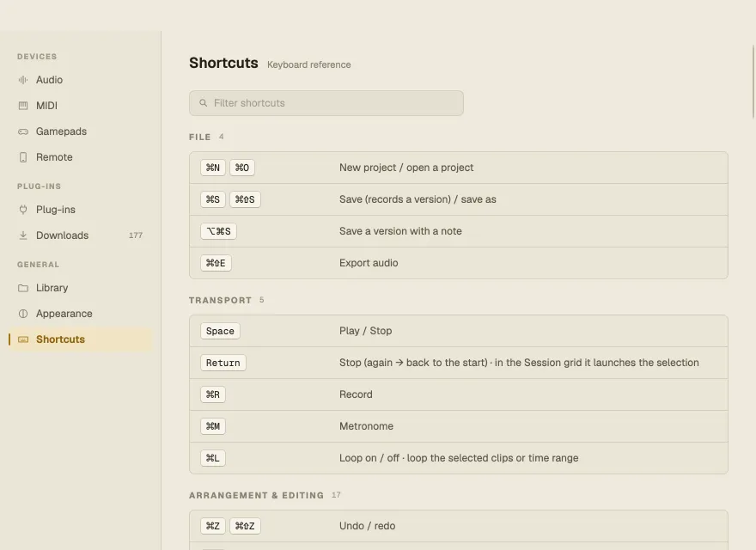Click the 'Record' description
The width and height of the screenshot is (756, 550).
pos(356,394)
